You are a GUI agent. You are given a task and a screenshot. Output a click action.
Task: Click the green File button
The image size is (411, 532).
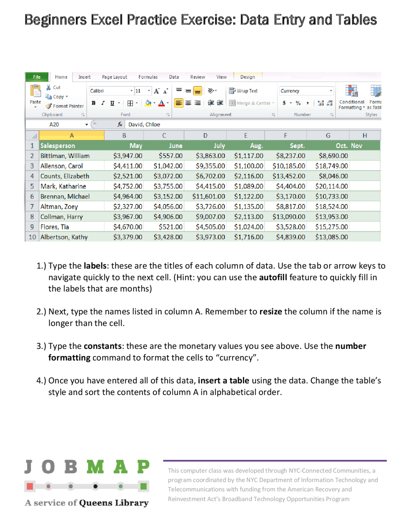(x=37, y=77)
